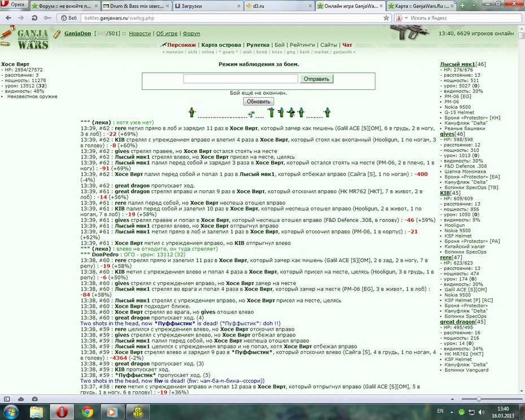525x420 pixels.
Task: Click the market shortcut link
Action: 321,52
